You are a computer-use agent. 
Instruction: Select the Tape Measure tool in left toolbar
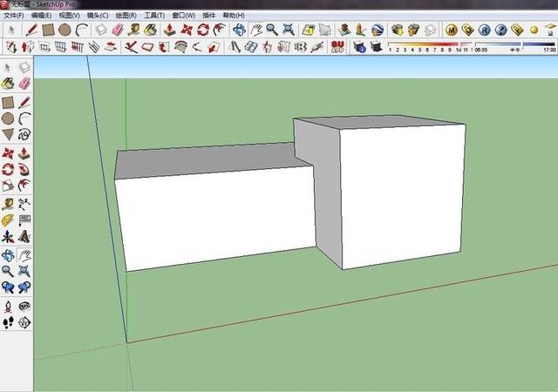tap(8, 204)
